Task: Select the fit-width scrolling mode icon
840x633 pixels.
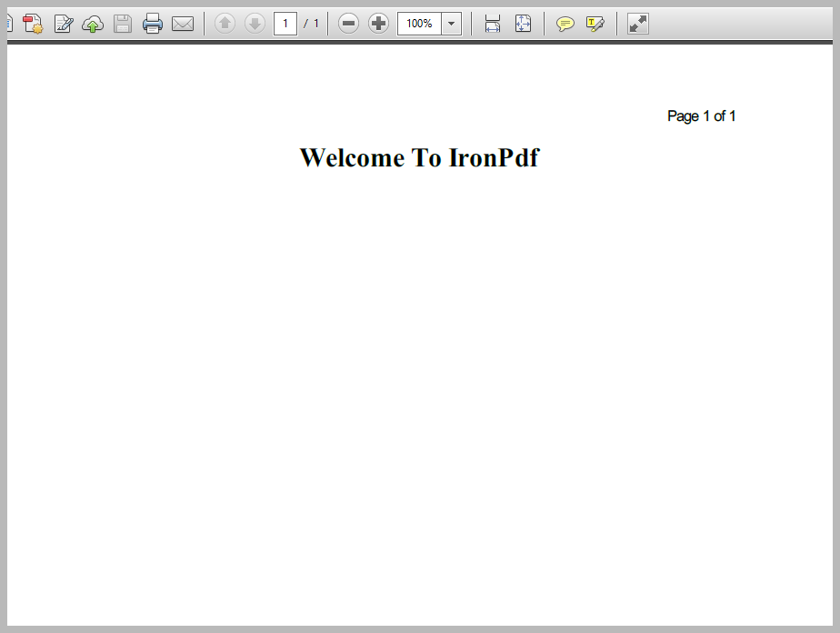Action: coord(493,24)
